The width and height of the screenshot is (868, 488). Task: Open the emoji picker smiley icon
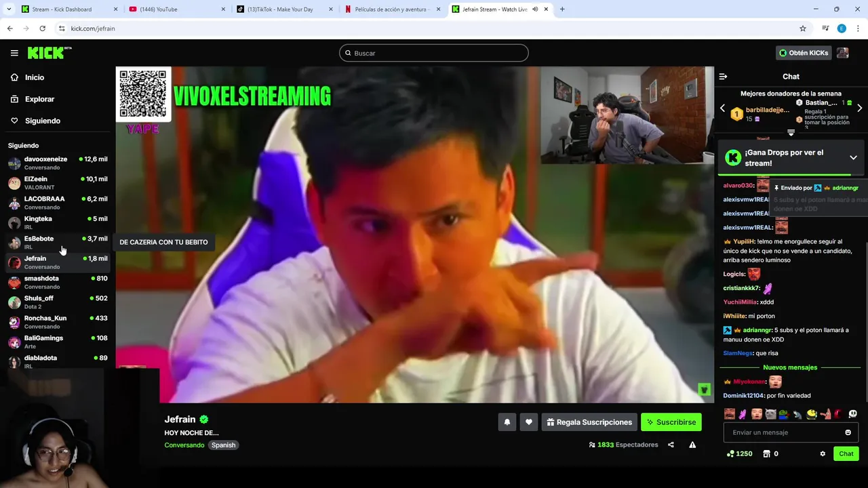click(x=848, y=432)
